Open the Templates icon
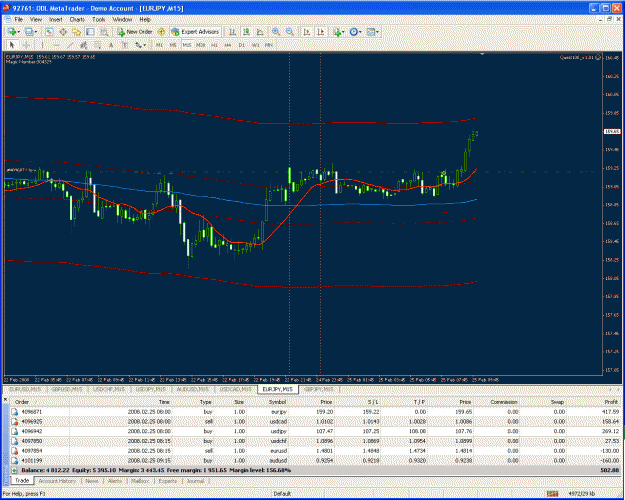The height and width of the screenshot is (500, 625). click(371, 32)
